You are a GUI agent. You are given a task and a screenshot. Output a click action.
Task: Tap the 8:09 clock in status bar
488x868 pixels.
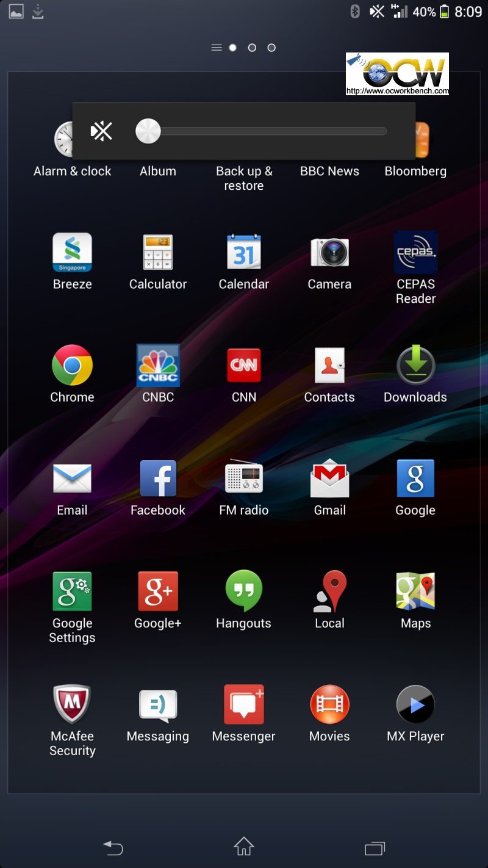coord(468,12)
